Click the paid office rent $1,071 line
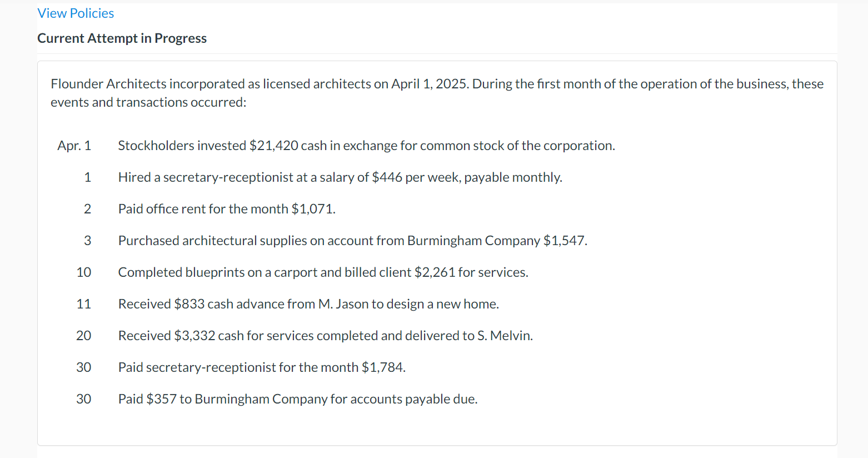Viewport: 868px width, 458px height. point(227,209)
